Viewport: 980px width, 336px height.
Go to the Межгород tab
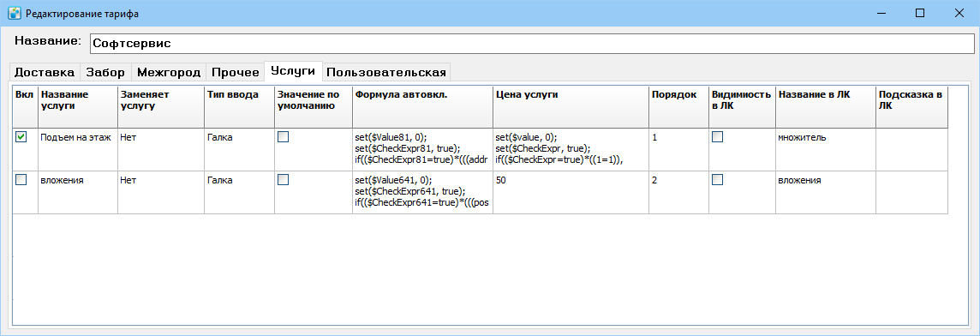tap(169, 72)
